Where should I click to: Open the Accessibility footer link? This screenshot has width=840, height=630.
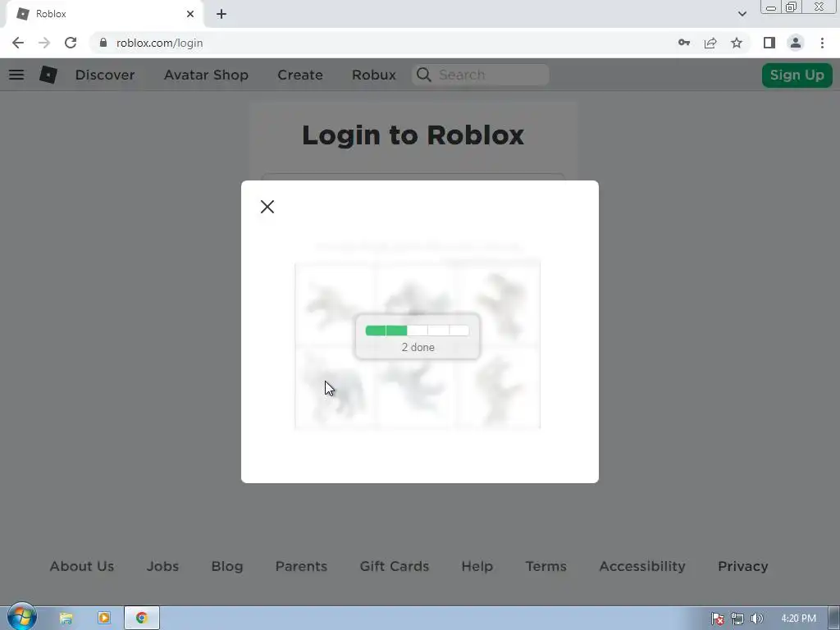click(642, 566)
